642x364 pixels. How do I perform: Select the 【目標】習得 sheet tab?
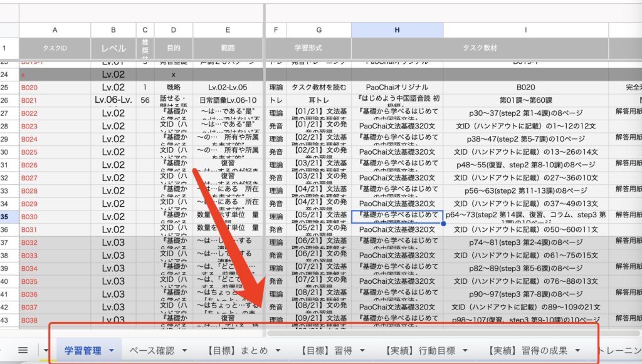click(x=327, y=350)
